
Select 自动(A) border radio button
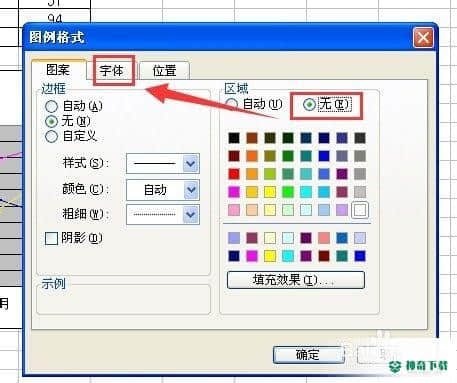coord(51,106)
